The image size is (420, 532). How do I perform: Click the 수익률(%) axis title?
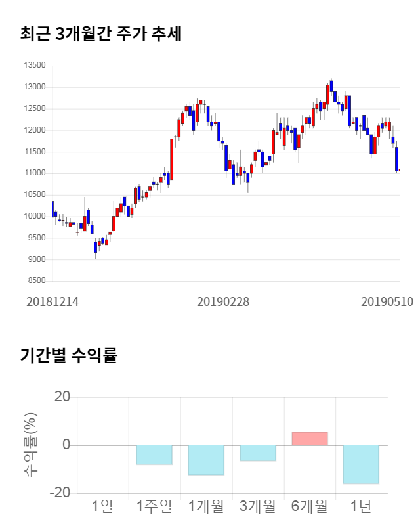click(30, 445)
